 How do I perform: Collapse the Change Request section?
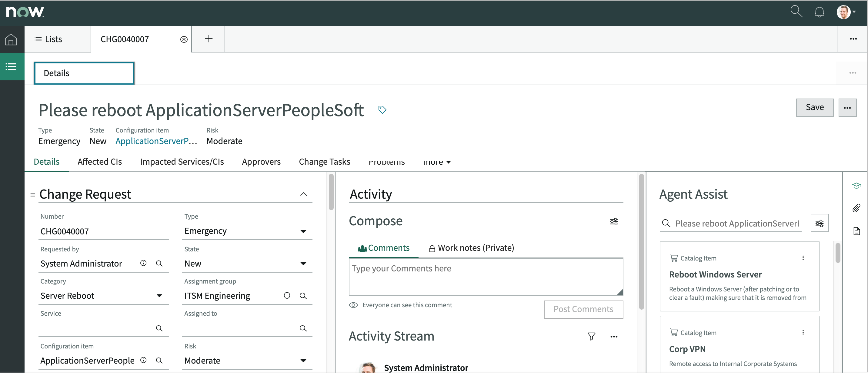pyautogui.click(x=303, y=194)
